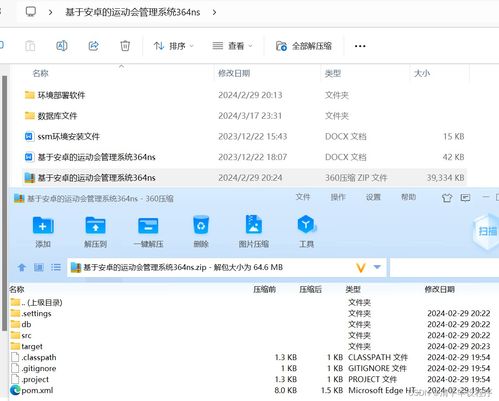Image resolution: width=499 pixels, height=401 pixels.
Task: Open the archive path dropdown arrow
Action: pyautogui.click(x=377, y=267)
